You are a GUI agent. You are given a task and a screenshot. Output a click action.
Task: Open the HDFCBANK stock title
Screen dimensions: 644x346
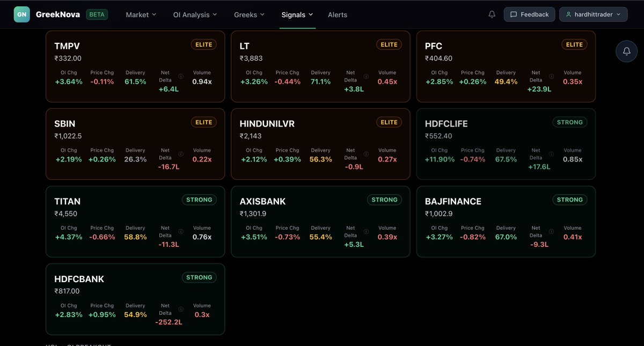79,279
